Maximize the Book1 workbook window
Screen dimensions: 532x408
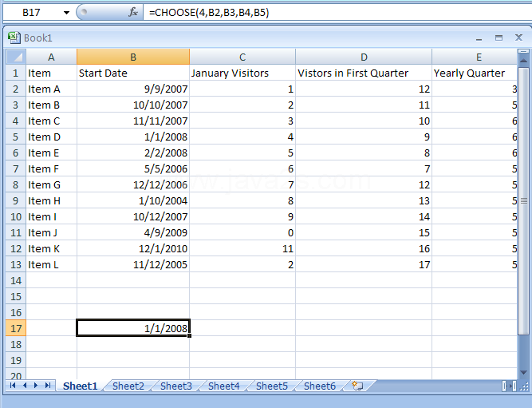pos(499,38)
